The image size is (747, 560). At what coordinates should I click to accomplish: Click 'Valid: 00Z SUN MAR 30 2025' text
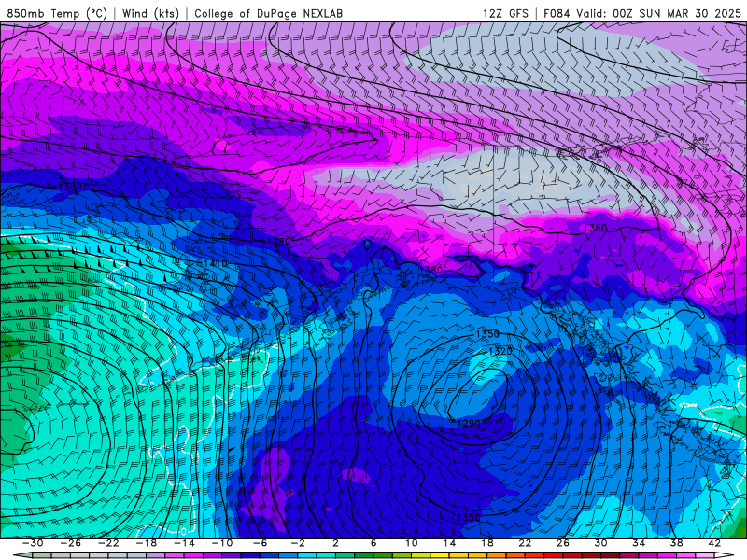click(x=658, y=13)
